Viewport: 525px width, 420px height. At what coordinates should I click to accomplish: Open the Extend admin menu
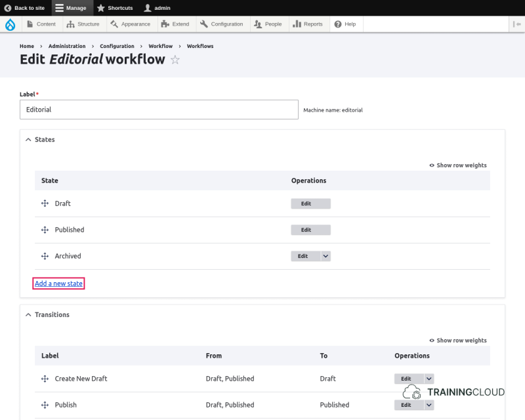click(175, 24)
